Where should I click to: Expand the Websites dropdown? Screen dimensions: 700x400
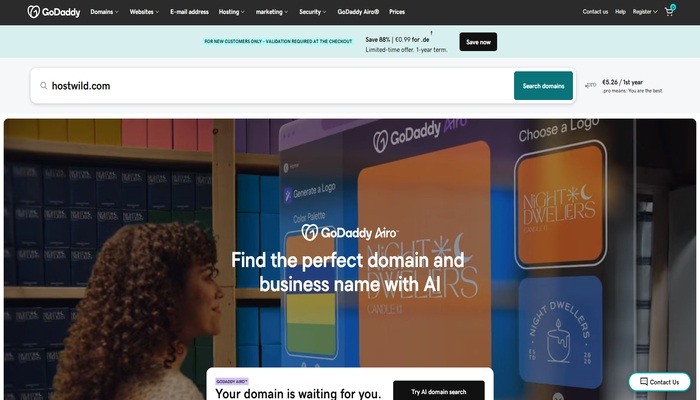[x=144, y=12]
